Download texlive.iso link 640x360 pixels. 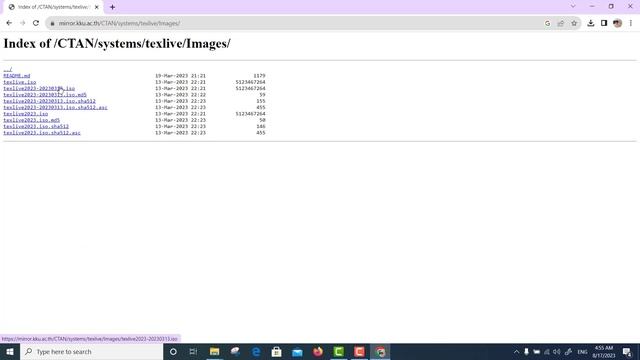pyautogui.click(x=20, y=82)
